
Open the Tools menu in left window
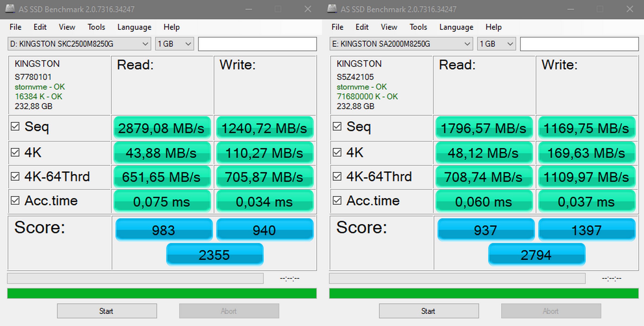[96, 27]
